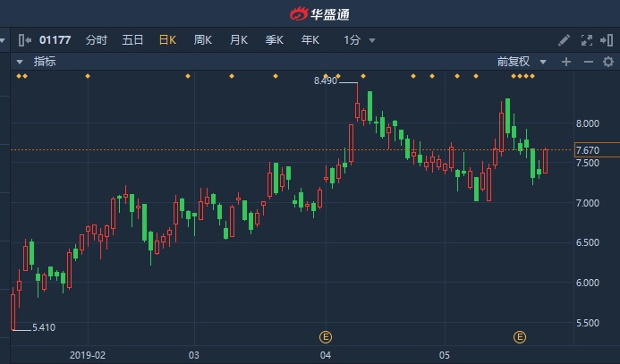Click the first event diamond at top left
620x364 pixels.
click(x=19, y=76)
